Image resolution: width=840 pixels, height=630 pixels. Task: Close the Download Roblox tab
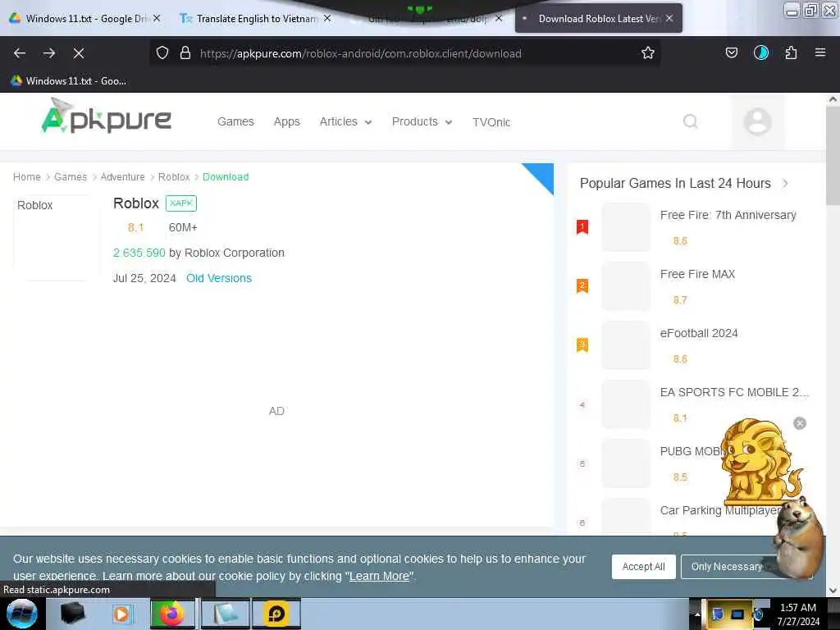[x=669, y=18]
